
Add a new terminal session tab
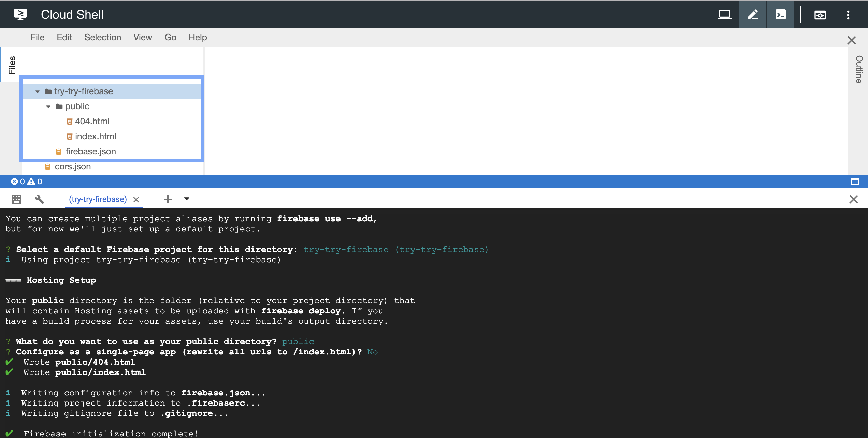pos(168,199)
